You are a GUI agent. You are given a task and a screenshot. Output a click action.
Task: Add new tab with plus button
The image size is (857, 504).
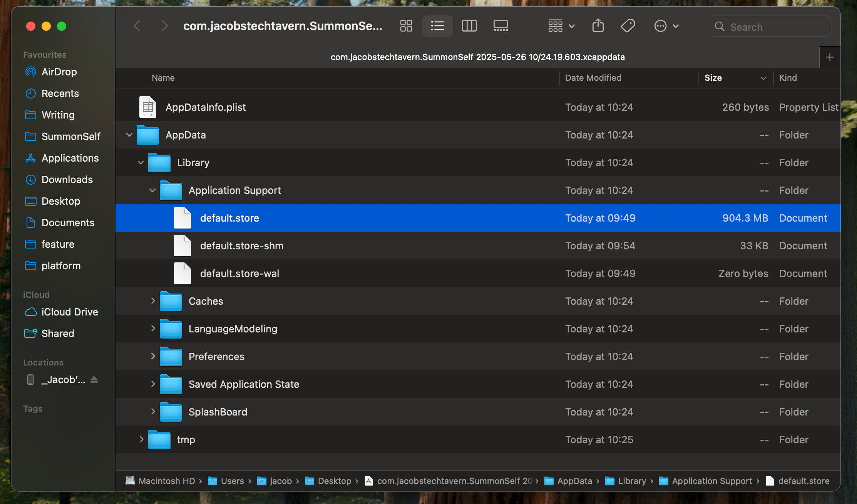(830, 57)
